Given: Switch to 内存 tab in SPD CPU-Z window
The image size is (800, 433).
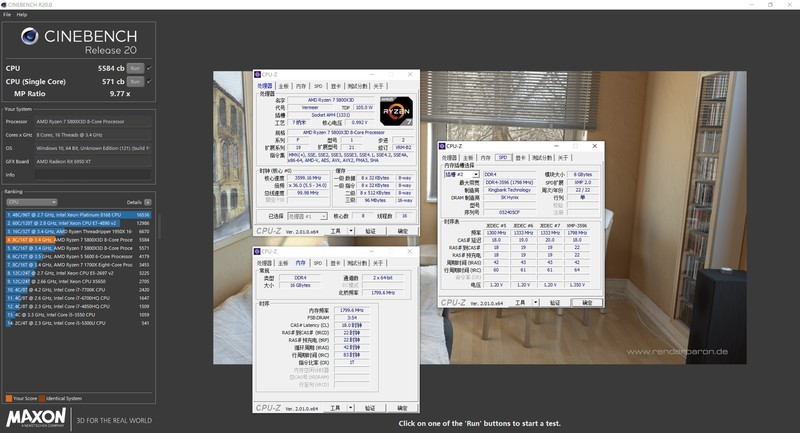Looking at the screenshot, I should (x=486, y=158).
